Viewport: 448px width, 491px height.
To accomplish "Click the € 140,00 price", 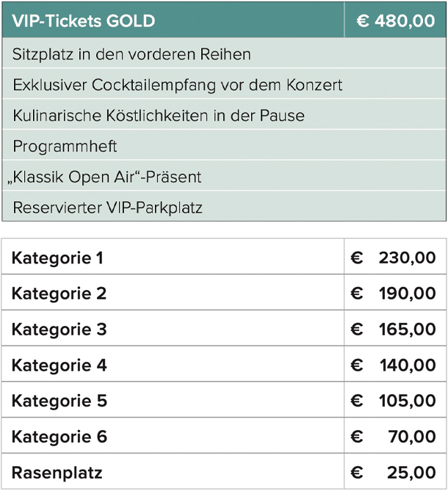I will [393, 365].
